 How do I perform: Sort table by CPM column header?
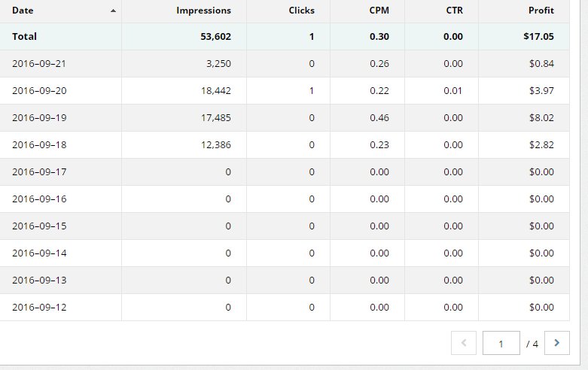click(x=379, y=11)
